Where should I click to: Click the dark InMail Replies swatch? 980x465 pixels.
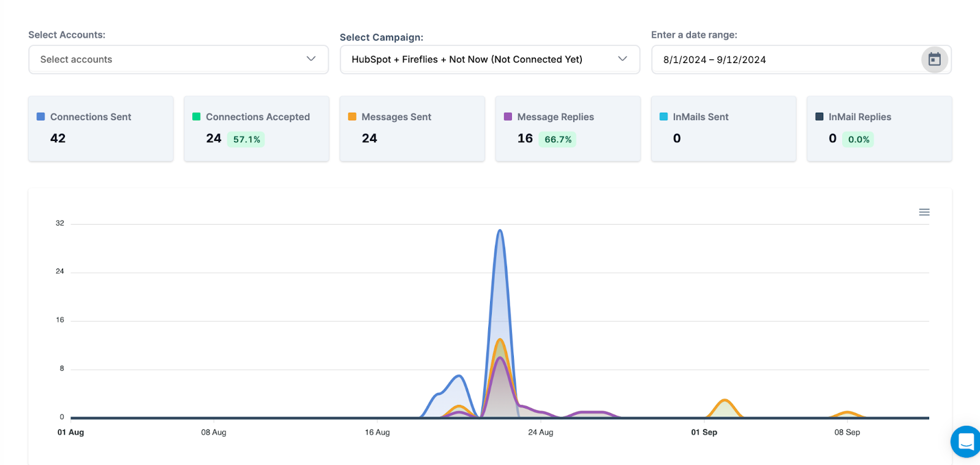coord(820,116)
